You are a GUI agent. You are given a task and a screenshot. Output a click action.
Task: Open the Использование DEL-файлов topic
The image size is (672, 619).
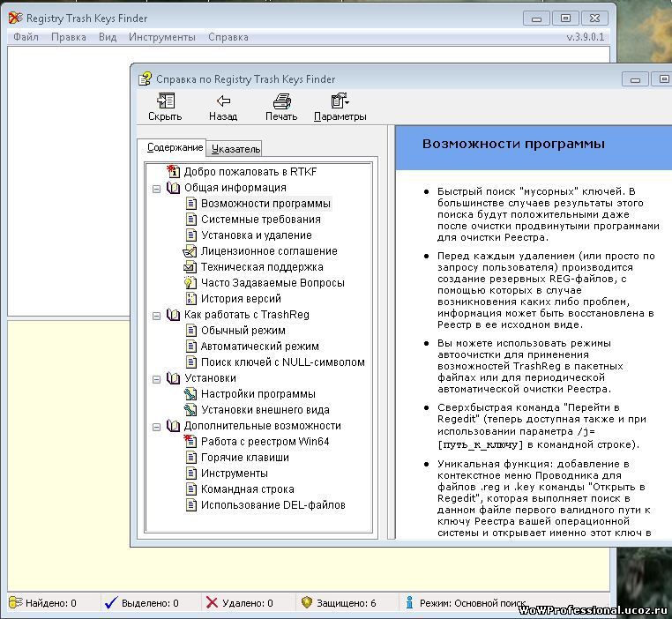click(x=273, y=504)
